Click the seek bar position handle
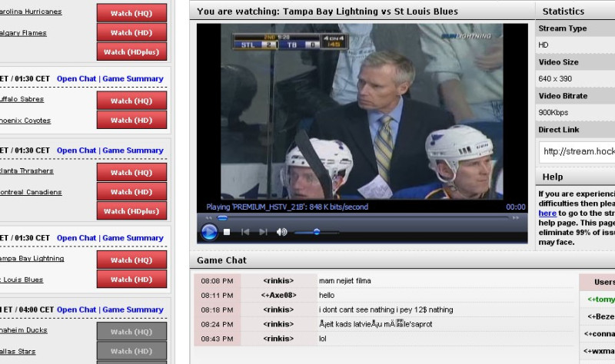This screenshot has height=364, width=615. (222, 218)
